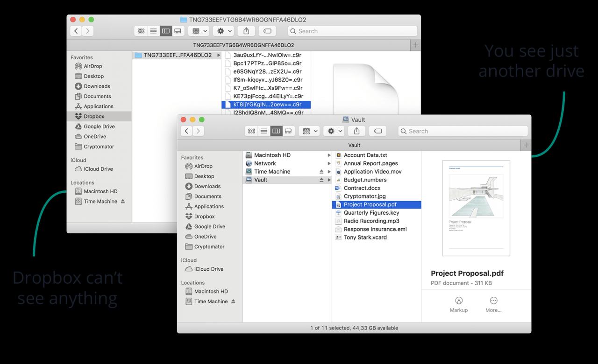Click Edit Tags button in Vault window toolbar
Image resolution: width=598 pixels, height=364 pixels.
pyautogui.click(x=377, y=131)
